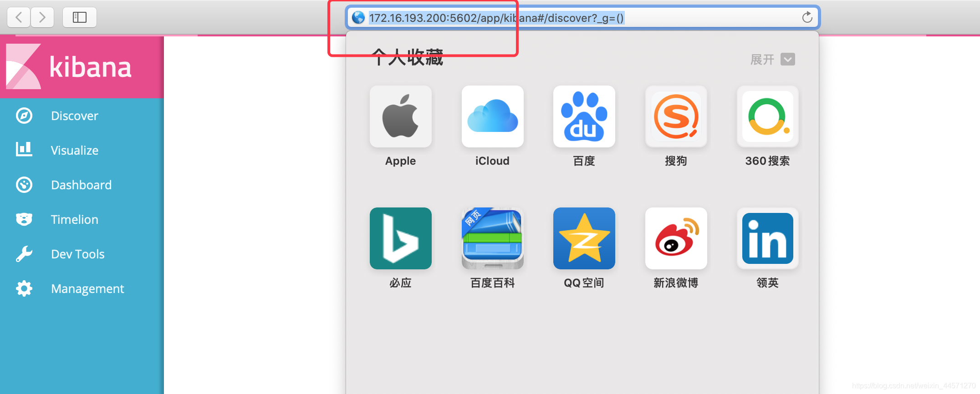Open the Timelion bear icon
This screenshot has width=980, height=394.
coord(24,219)
